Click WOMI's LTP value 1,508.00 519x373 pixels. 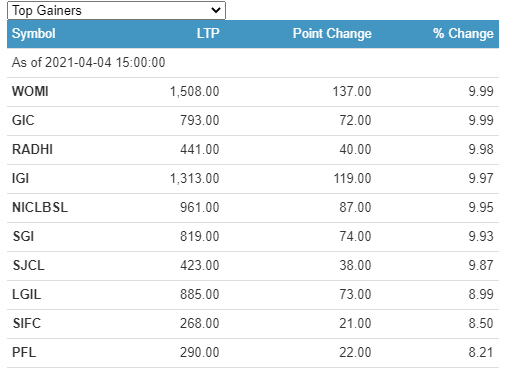[195, 91]
